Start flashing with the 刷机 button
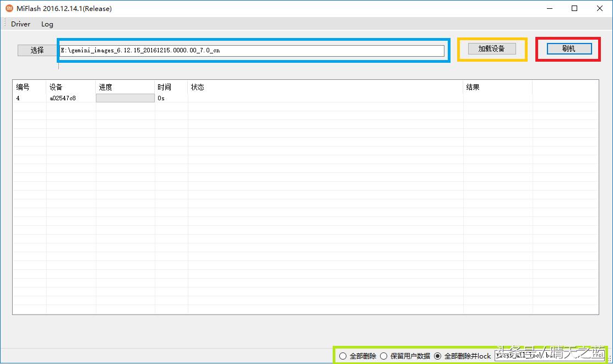 [x=569, y=48]
